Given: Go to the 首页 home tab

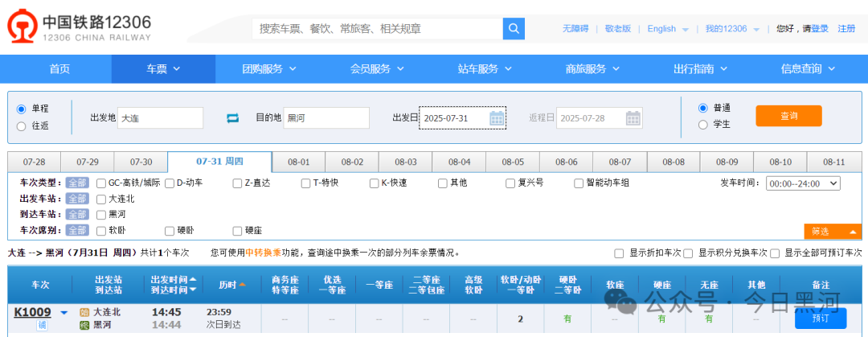Looking at the screenshot, I should click(x=59, y=69).
